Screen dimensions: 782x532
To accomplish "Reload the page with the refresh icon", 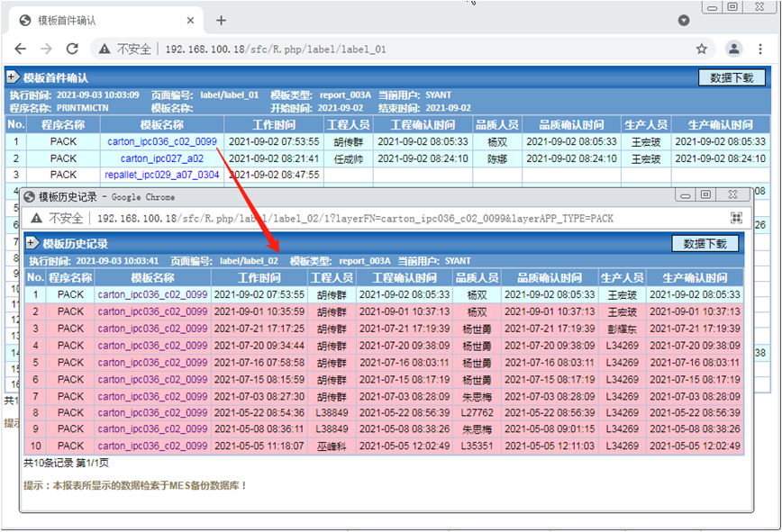I will (x=72, y=49).
